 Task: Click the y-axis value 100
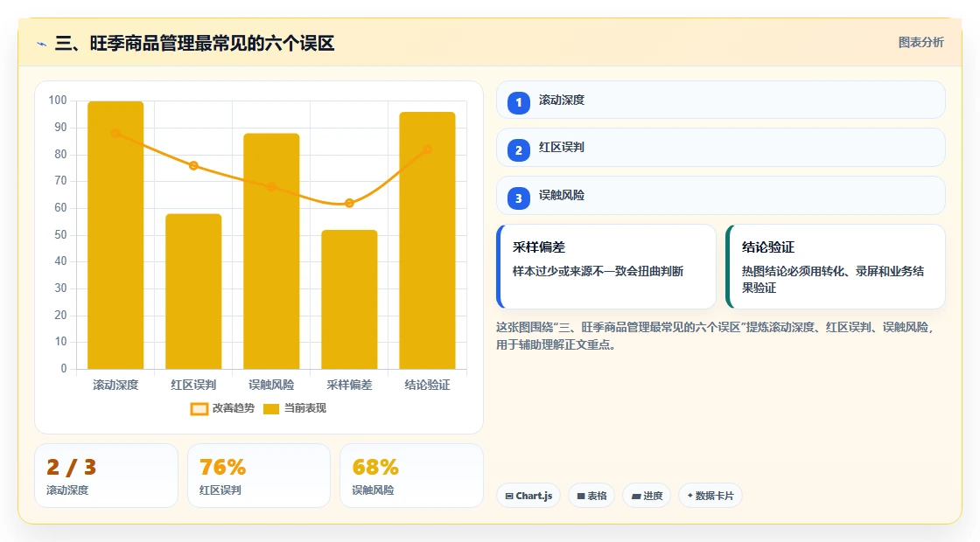58,101
